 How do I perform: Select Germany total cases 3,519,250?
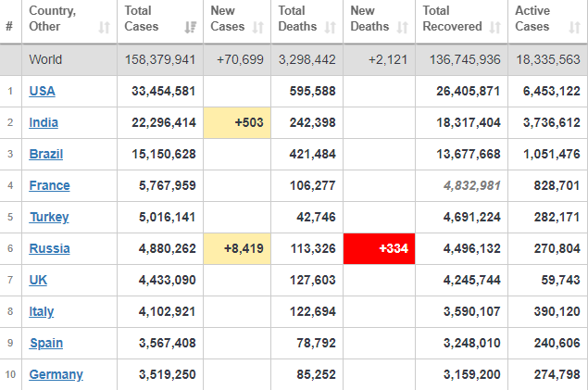tap(168, 374)
